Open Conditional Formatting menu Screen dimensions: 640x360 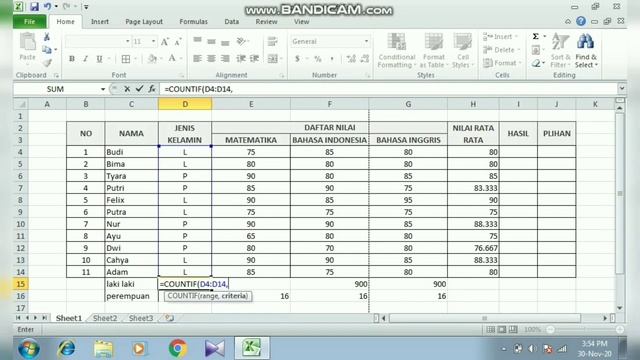[396, 51]
